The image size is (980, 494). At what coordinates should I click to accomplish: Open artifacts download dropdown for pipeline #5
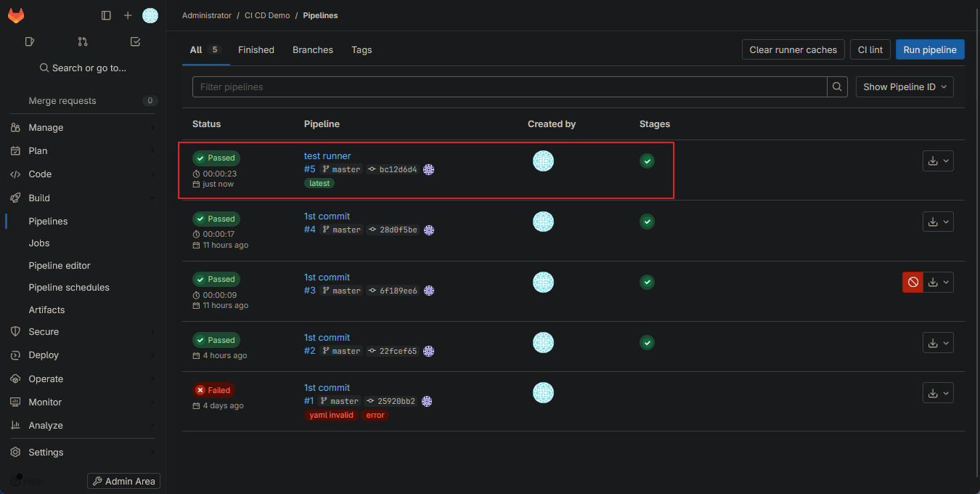pos(938,161)
